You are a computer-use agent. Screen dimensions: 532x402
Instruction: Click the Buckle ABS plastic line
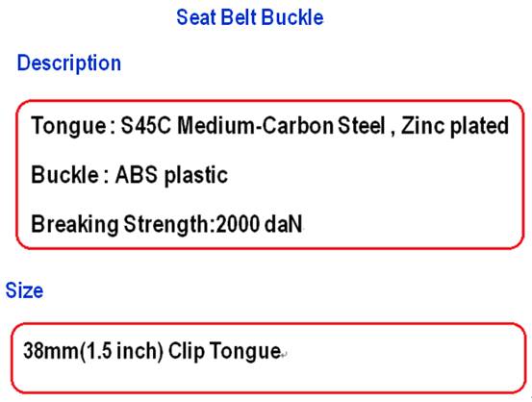[x=129, y=175]
